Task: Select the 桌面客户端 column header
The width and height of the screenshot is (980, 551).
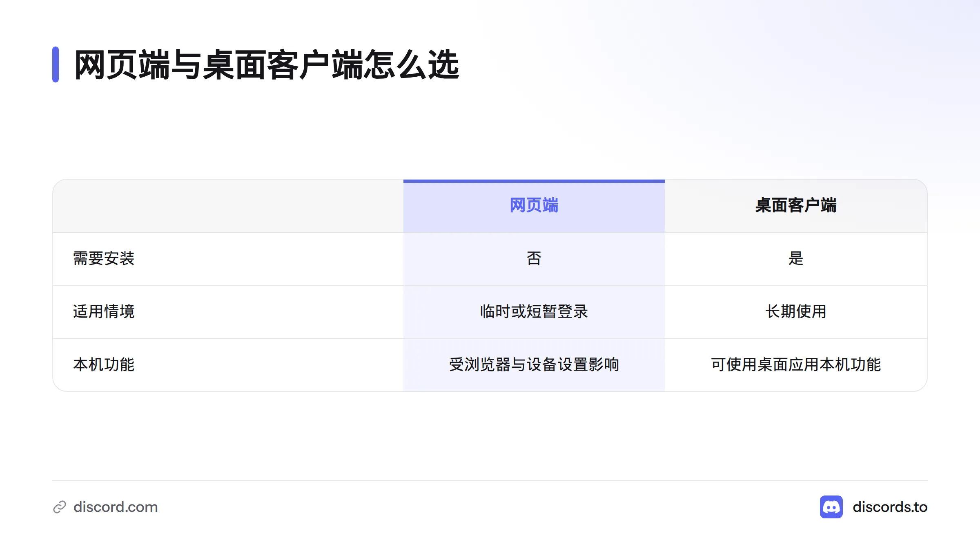Action: (796, 205)
